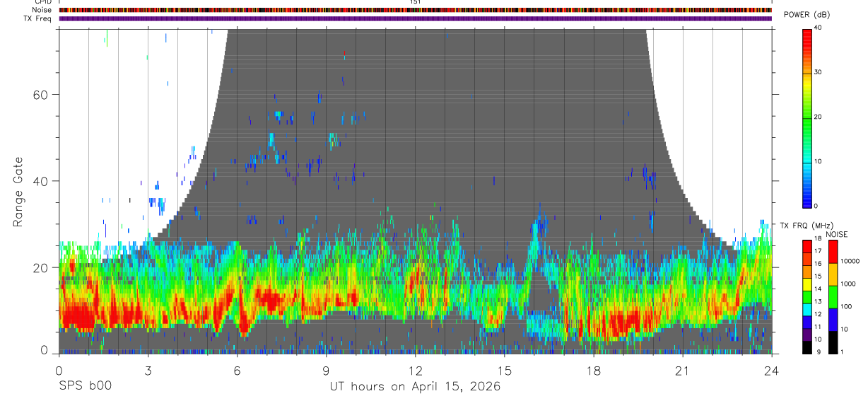This screenshot has width=868, height=401.
Task: Click the Noise strip at top
Action: (x=415, y=11)
